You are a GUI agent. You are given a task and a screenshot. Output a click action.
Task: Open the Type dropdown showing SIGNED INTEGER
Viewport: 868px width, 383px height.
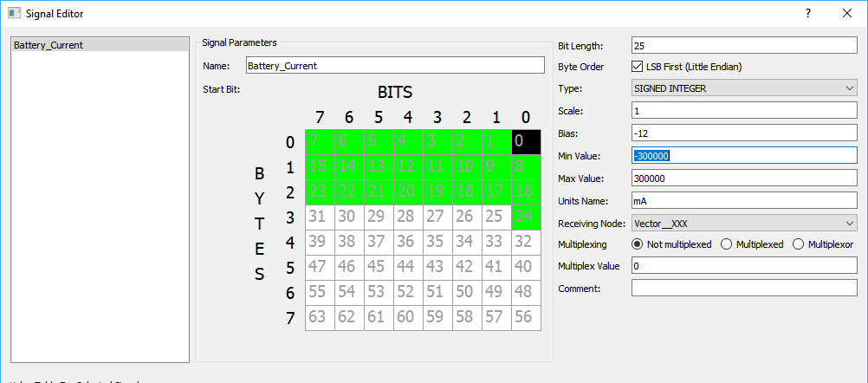744,88
